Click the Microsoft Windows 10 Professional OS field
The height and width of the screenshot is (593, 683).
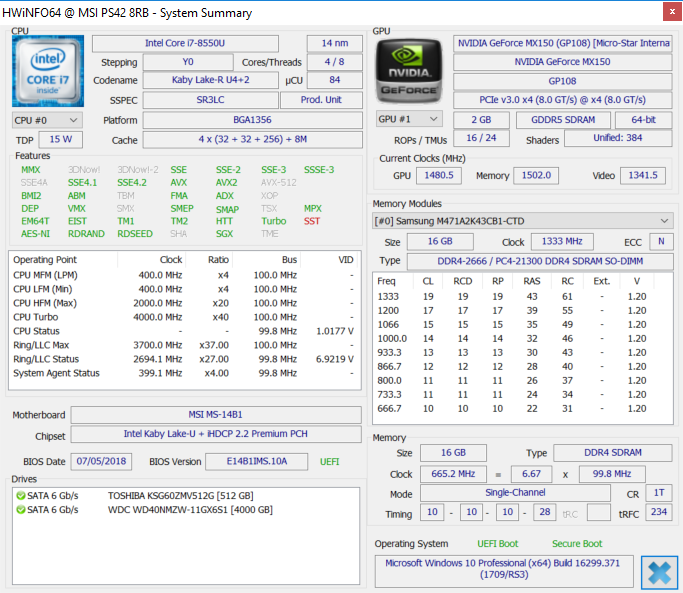[504, 569]
